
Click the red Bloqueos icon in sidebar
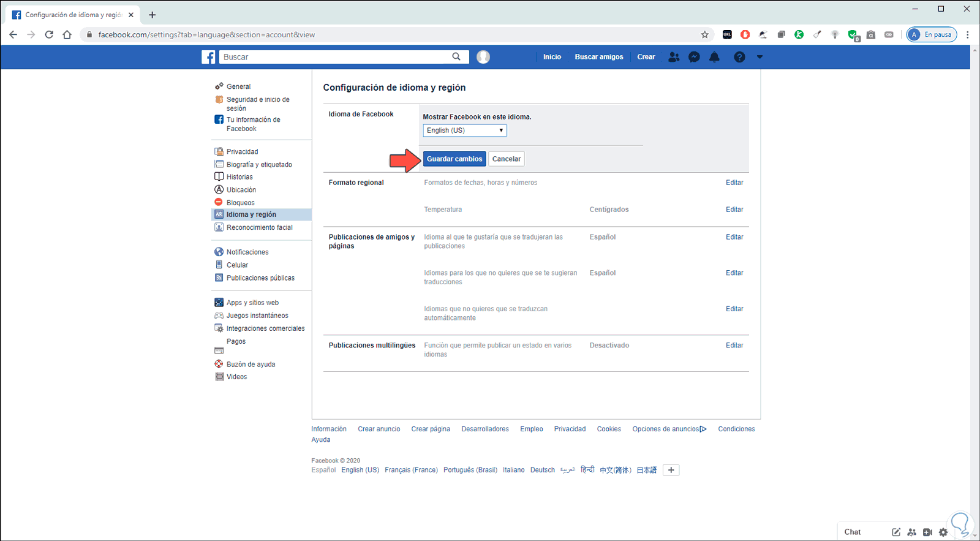219,202
